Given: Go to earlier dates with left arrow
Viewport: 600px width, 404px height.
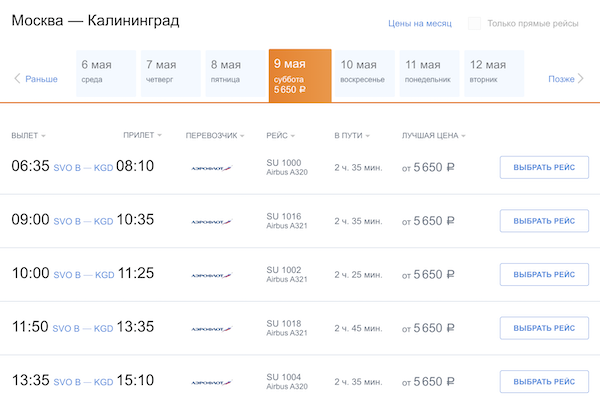Looking at the screenshot, I should tap(35, 78).
